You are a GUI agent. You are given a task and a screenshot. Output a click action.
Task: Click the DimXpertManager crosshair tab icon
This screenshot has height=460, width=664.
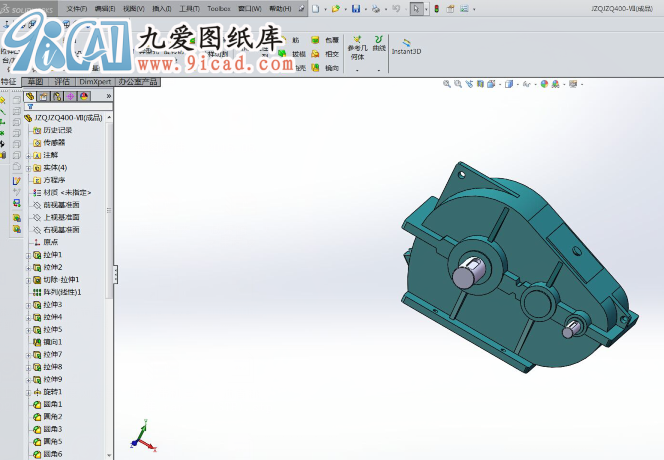pyautogui.click(x=70, y=96)
